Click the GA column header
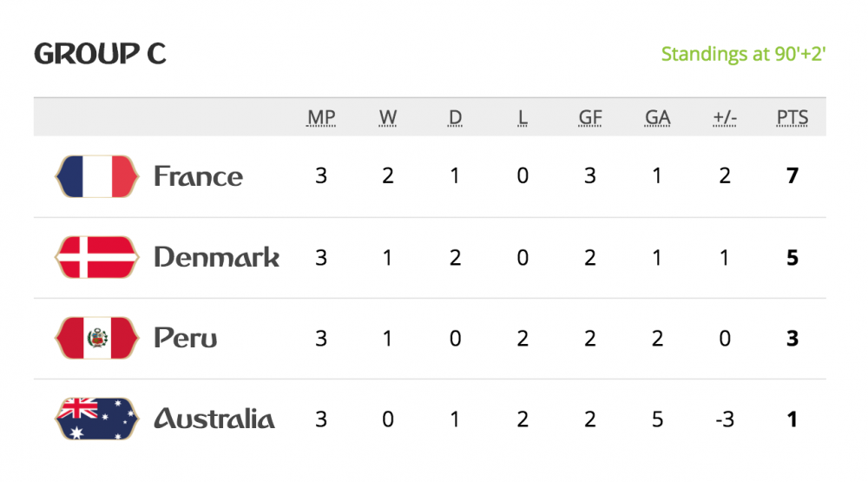The width and height of the screenshot is (868, 482). [657, 118]
